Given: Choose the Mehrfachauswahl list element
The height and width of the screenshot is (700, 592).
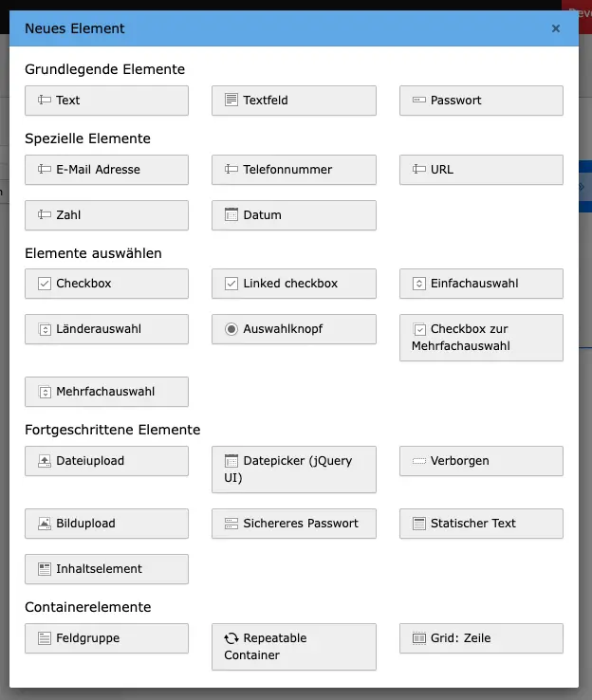Looking at the screenshot, I should point(106,392).
